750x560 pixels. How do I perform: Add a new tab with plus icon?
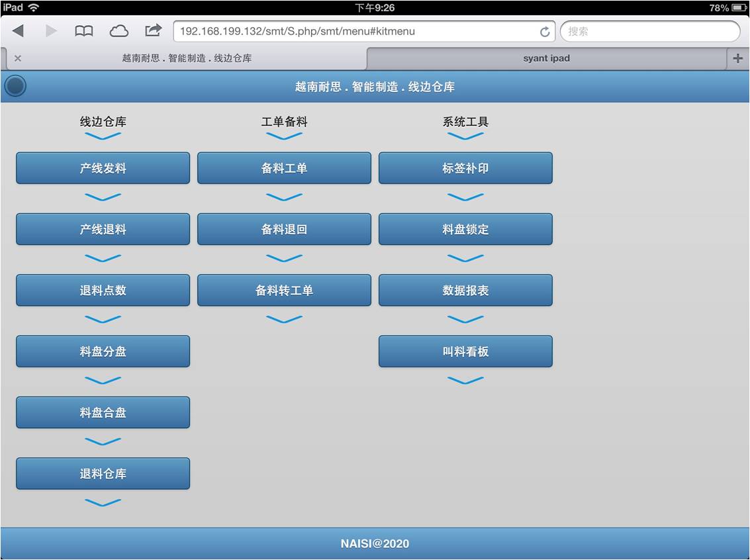737,58
